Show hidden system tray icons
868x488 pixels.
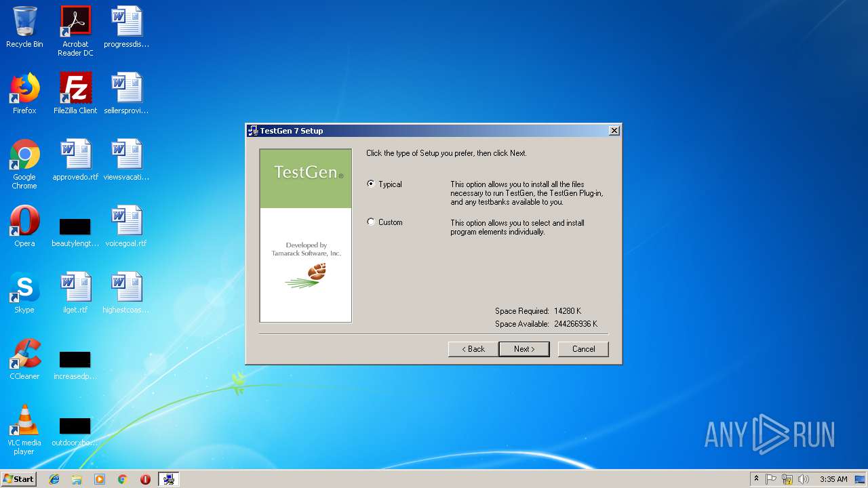coord(756,479)
